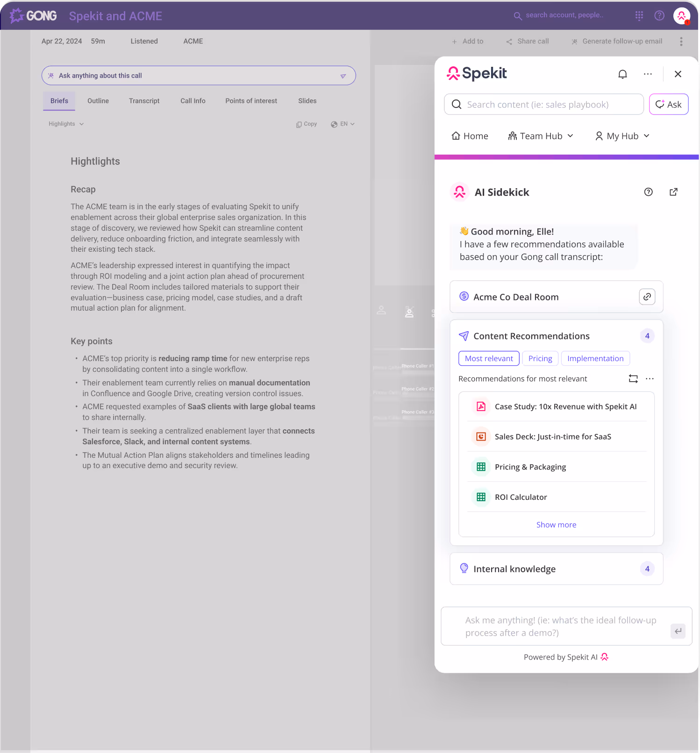Switch to the Briefs tab
Viewport: 700px width, 753px height.
[59, 101]
